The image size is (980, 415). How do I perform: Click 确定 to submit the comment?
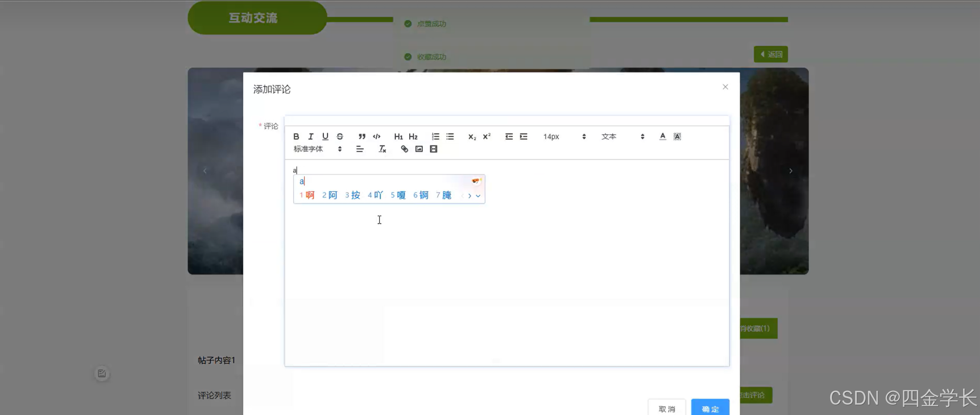[710, 408]
